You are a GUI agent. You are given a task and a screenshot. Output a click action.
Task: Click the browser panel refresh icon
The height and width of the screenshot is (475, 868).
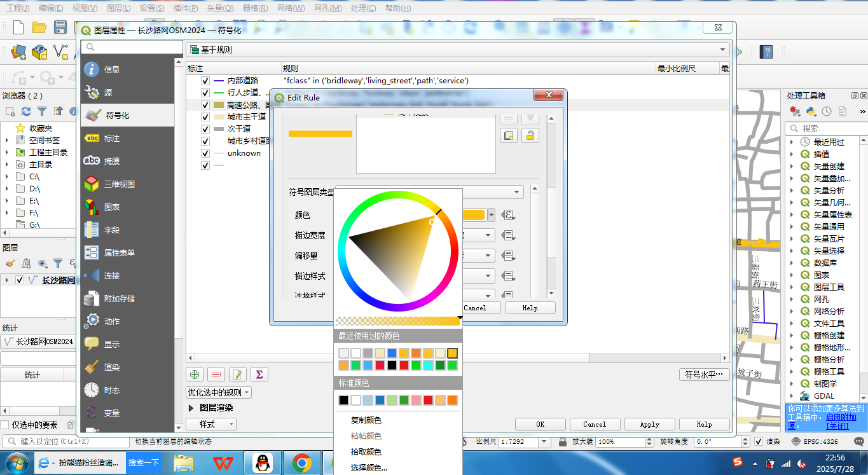[26, 111]
